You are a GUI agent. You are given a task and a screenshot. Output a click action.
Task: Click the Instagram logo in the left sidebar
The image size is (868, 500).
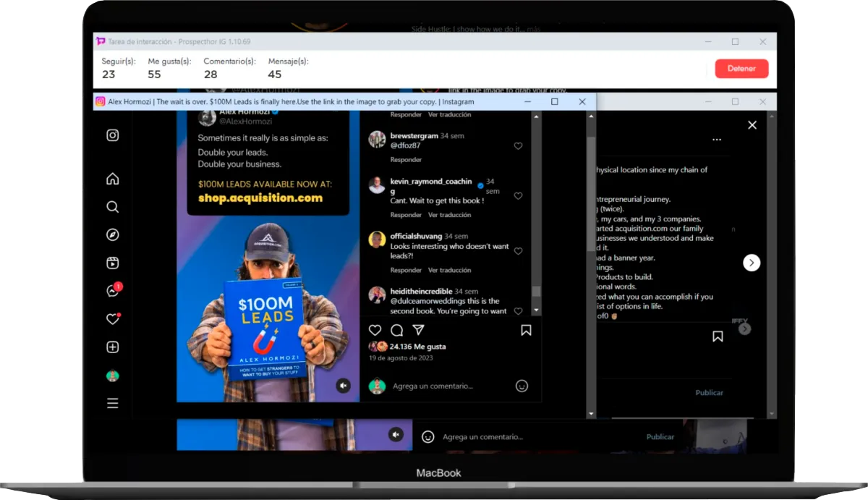(x=113, y=135)
